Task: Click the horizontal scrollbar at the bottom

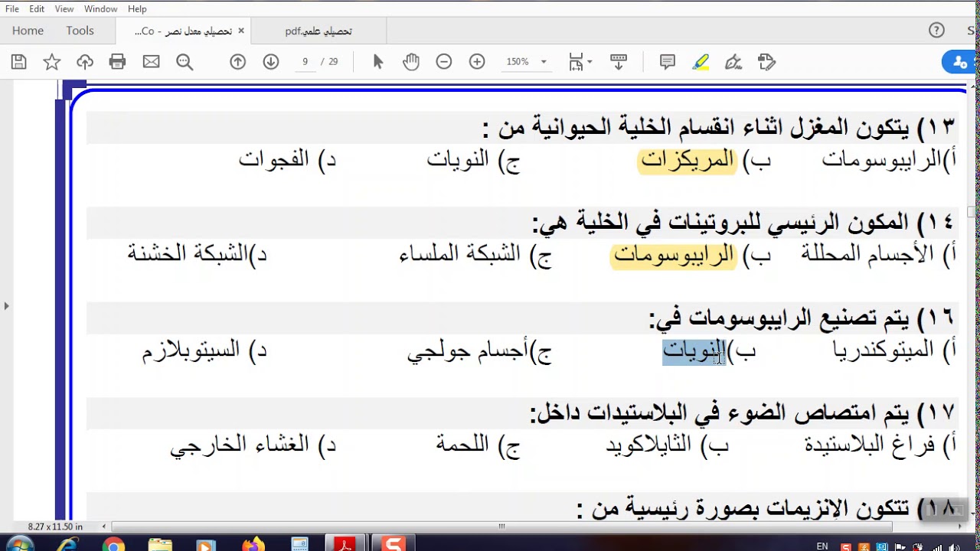Action: click(502, 527)
